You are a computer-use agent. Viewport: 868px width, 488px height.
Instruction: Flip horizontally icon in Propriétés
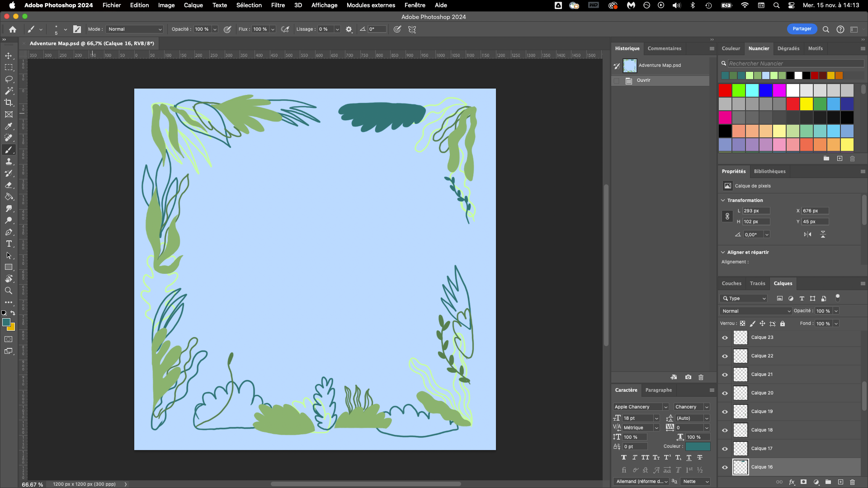point(807,235)
